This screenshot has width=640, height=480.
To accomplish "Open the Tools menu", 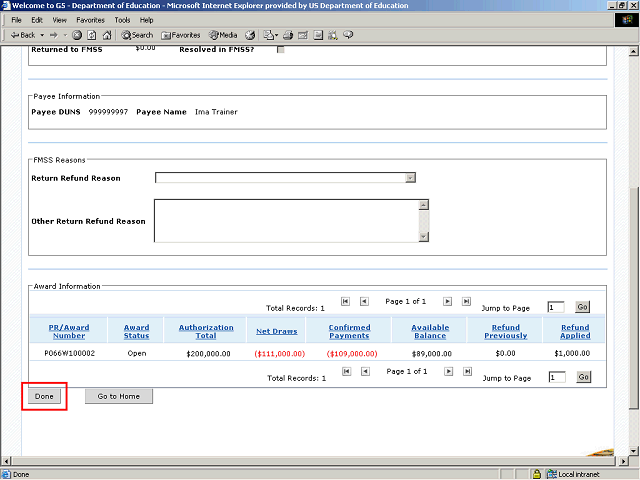I will click(122, 20).
